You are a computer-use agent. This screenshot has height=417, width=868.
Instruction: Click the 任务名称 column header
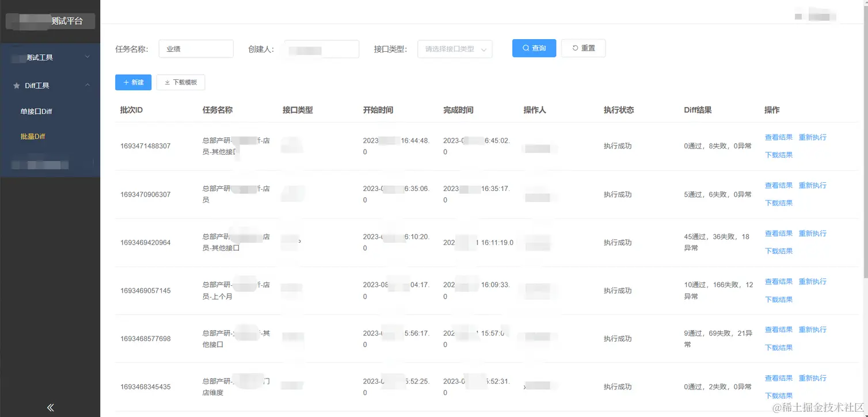[x=218, y=110]
